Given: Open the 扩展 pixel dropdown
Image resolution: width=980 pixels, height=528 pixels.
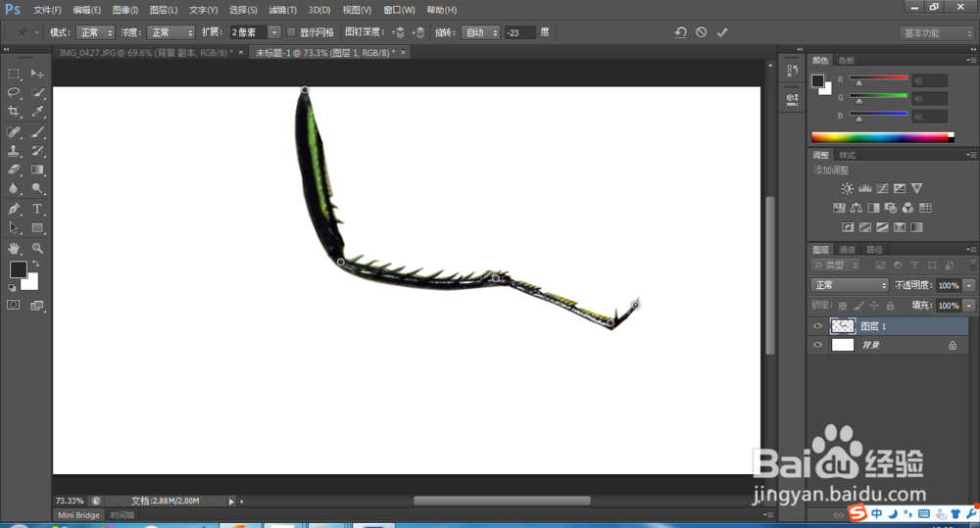Looking at the screenshot, I should [x=273, y=32].
